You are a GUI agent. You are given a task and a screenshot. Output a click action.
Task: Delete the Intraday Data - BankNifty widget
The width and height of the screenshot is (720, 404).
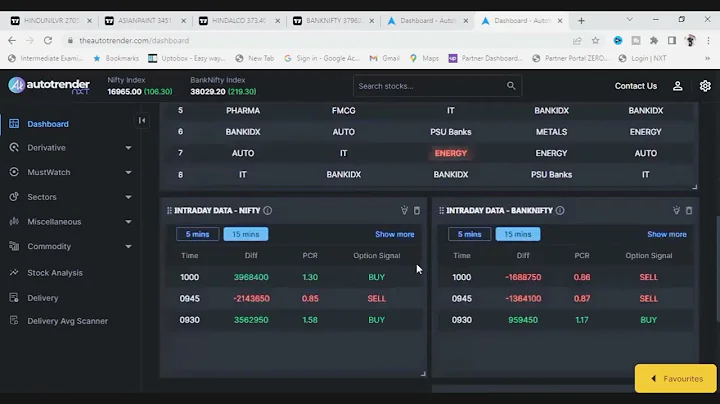pos(689,210)
